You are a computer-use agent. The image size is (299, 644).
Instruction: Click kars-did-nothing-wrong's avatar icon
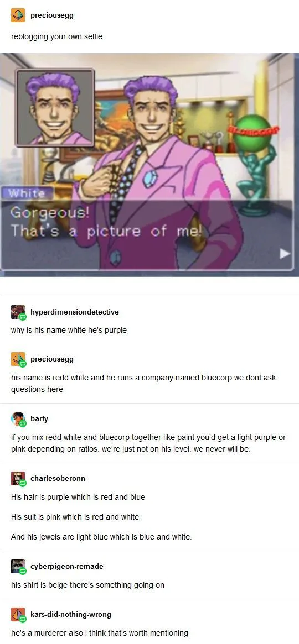[18, 615]
